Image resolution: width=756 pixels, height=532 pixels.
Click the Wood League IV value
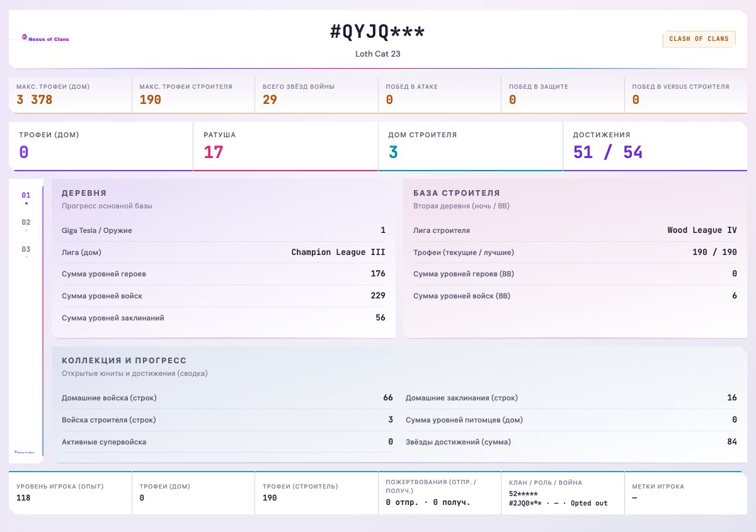point(702,230)
